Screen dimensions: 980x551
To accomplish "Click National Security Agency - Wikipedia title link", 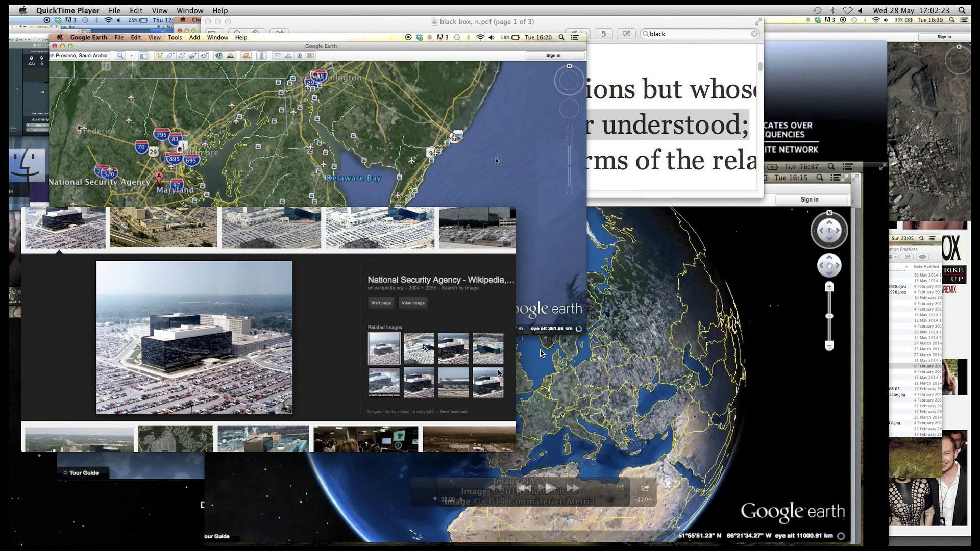I will tap(441, 280).
